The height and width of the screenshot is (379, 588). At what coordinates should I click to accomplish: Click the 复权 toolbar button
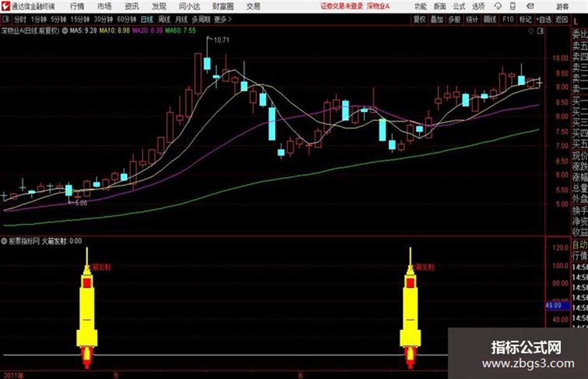[419, 19]
